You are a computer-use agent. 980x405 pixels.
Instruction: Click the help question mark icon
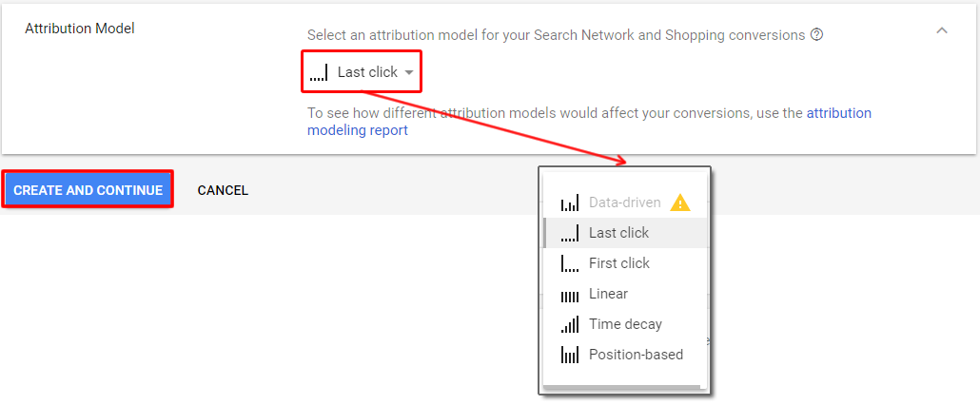click(816, 35)
